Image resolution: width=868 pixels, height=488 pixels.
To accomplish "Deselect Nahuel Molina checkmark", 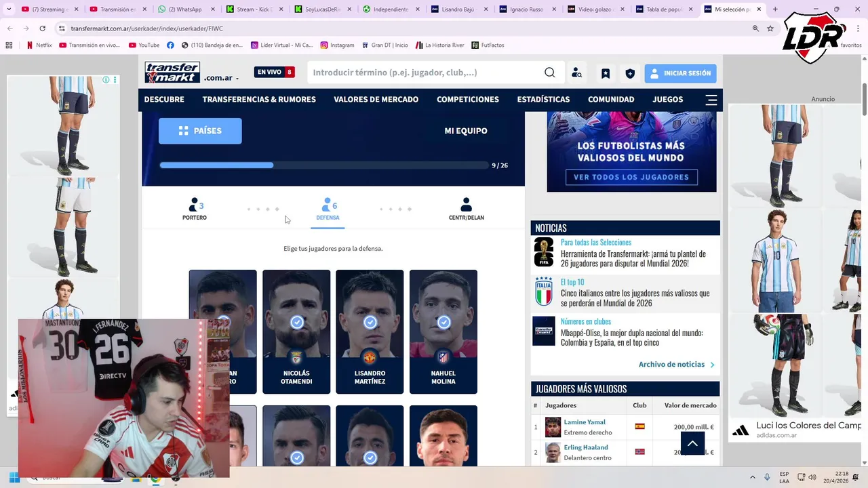I will pos(443,322).
